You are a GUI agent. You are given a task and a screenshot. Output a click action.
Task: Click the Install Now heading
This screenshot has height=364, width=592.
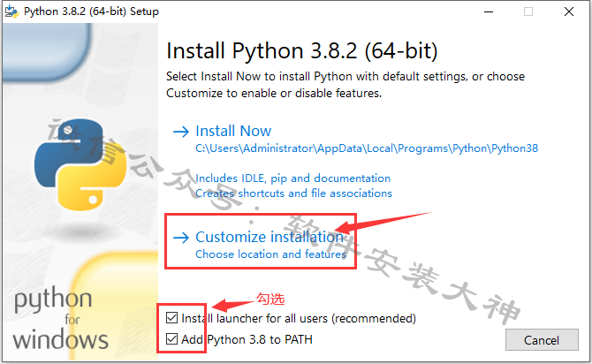(233, 131)
